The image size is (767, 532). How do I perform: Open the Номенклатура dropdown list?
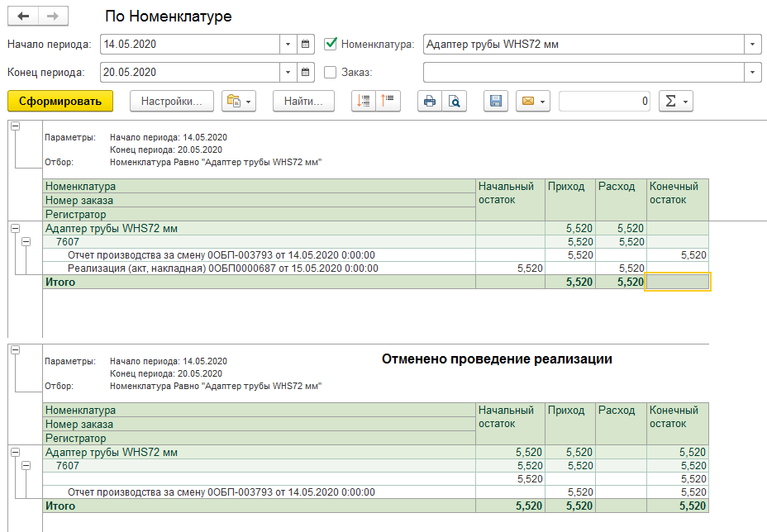coord(752,44)
